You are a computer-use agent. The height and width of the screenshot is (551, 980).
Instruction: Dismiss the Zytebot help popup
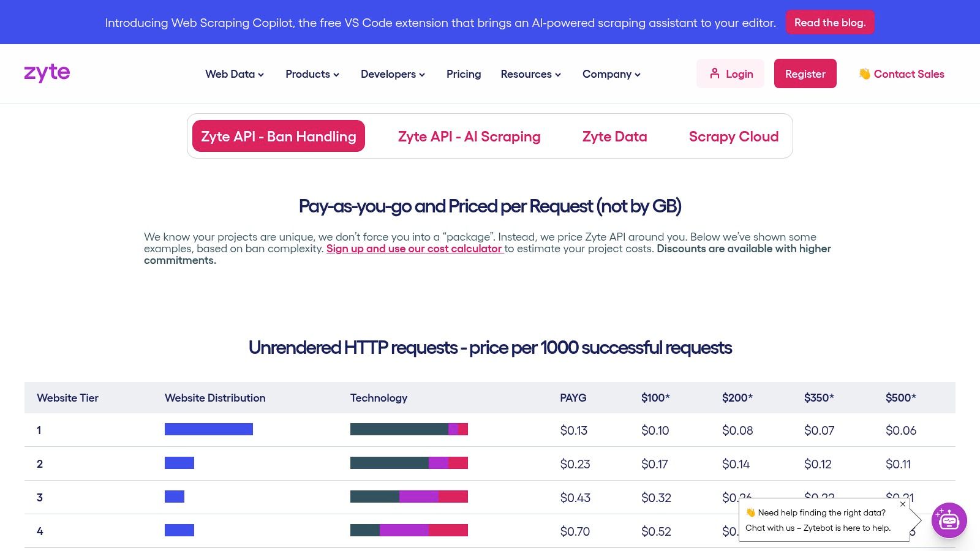pyautogui.click(x=902, y=504)
